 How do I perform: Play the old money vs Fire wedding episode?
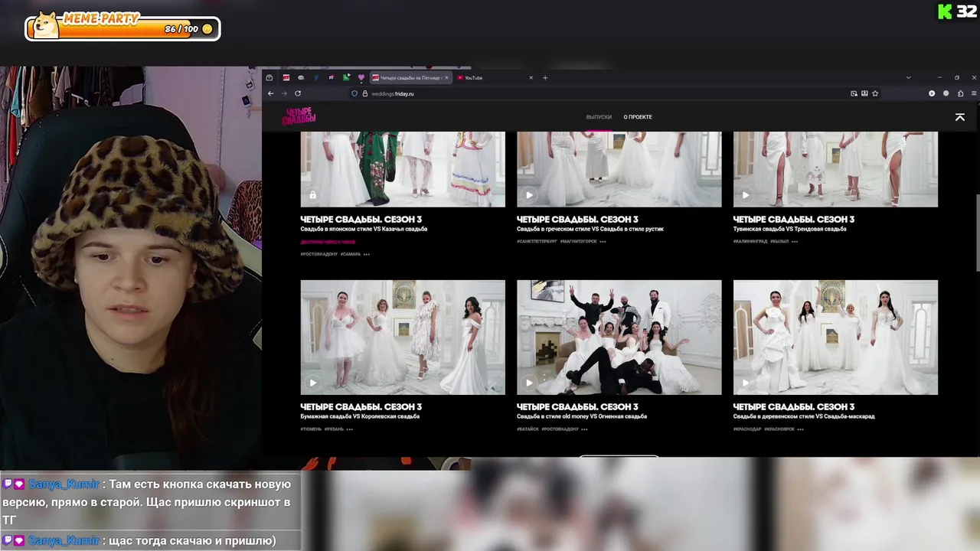coord(529,383)
